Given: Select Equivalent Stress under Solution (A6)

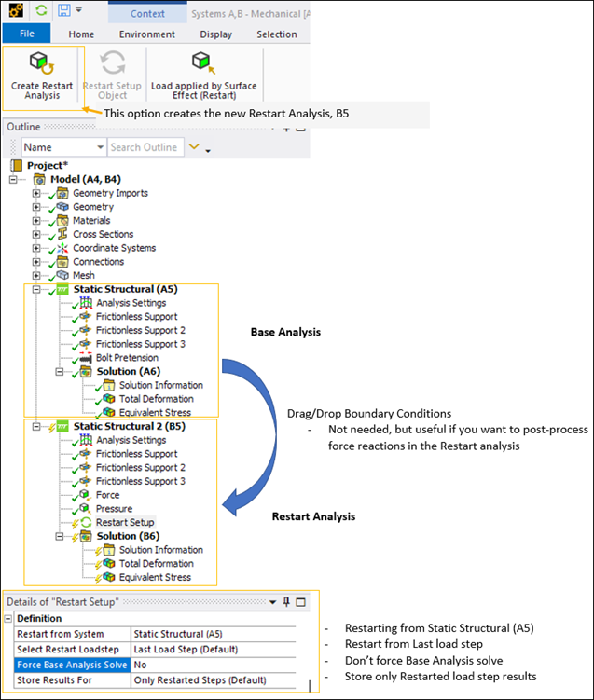Looking at the screenshot, I should (155, 413).
